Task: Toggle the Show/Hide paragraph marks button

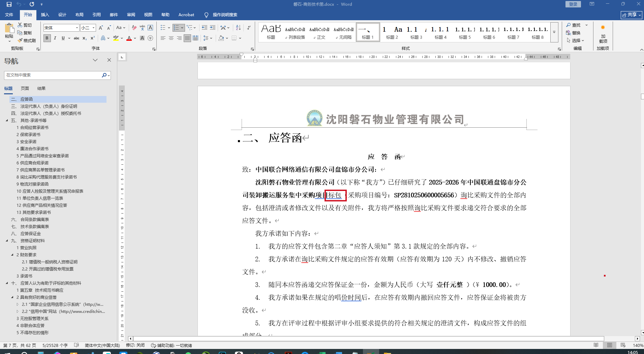Action: pos(249,28)
